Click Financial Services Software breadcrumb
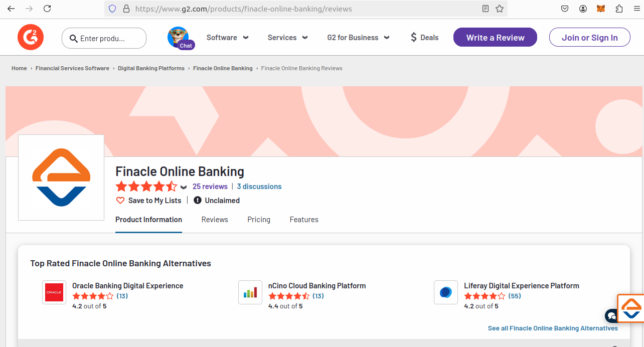644x347 pixels. pos(72,68)
